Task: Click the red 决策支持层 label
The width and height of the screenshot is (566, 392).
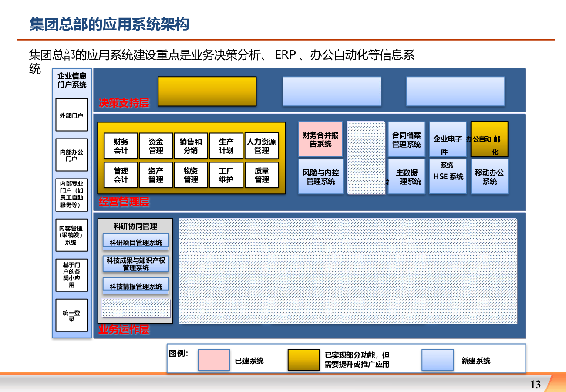Action: [124, 103]
